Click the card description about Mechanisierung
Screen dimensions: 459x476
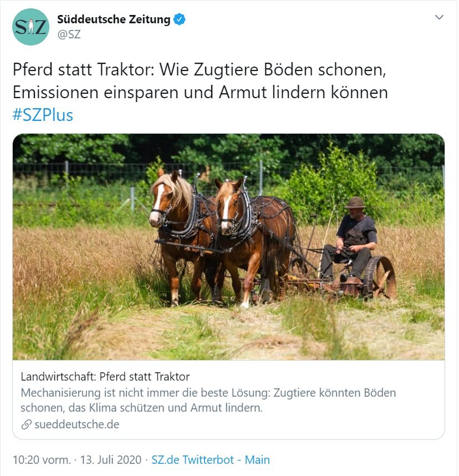208,400
